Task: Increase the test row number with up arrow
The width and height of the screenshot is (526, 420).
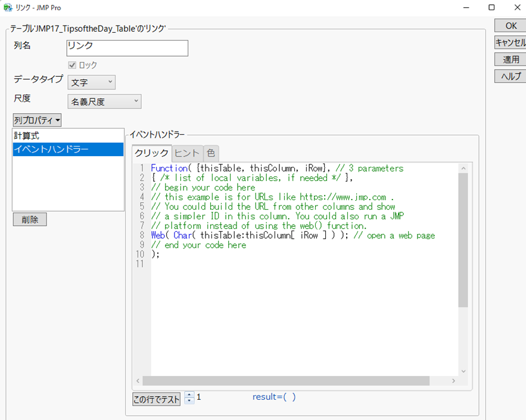Action: click(189, 395)
